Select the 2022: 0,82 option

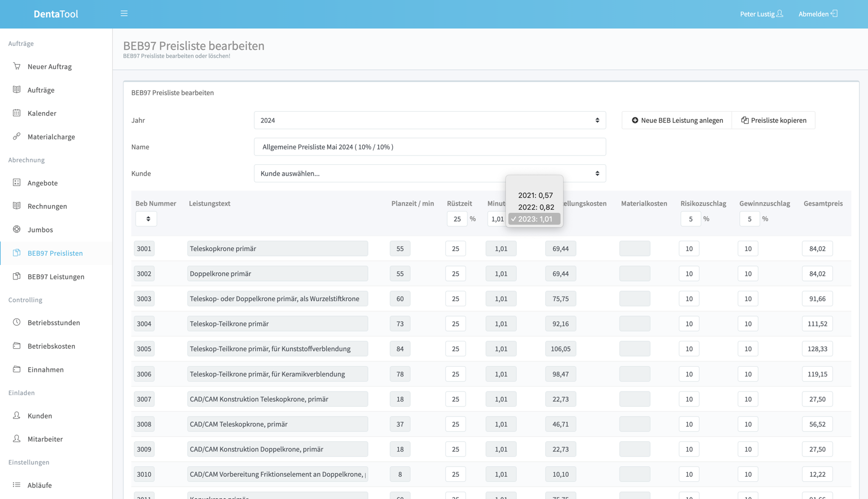(x=535, y=207)
